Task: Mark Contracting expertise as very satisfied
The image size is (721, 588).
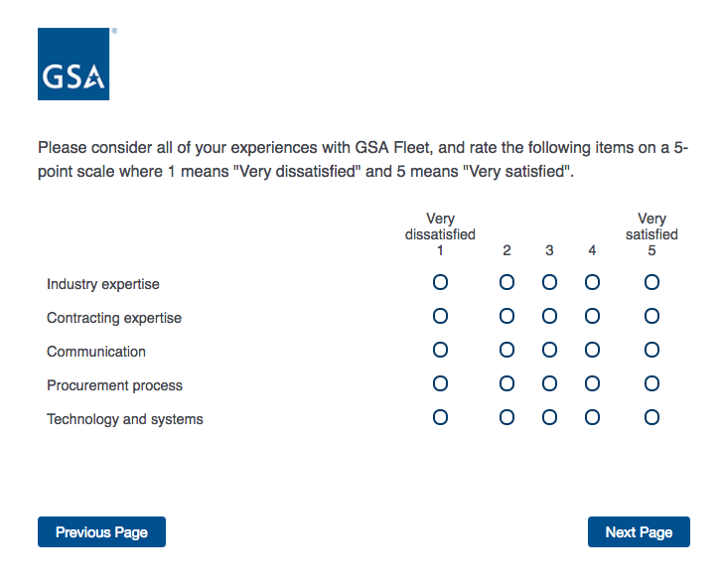Action: click(x=651, y=317)
